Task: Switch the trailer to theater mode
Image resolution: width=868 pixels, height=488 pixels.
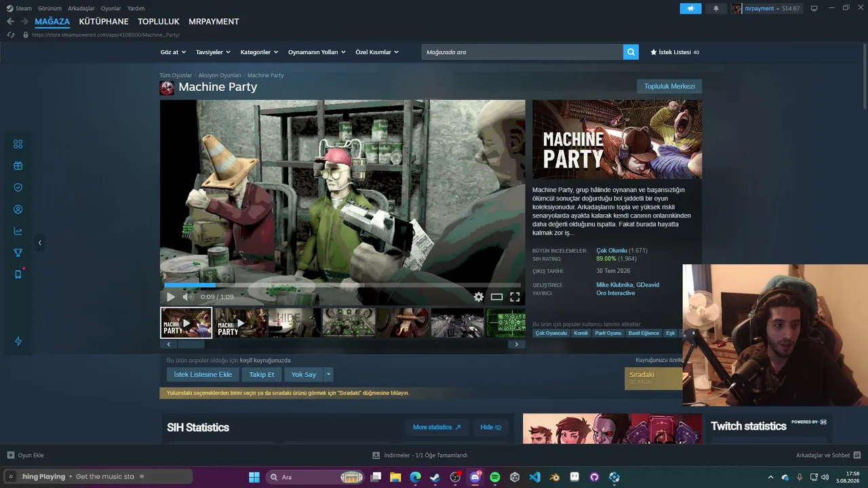Action: point(497,297)
